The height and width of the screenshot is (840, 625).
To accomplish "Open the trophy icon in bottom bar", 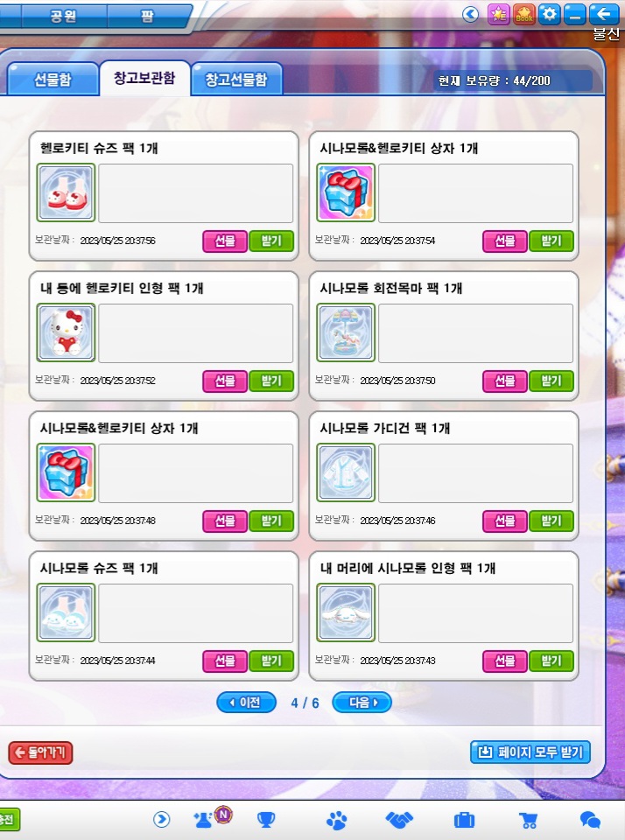I will [x=266, y=819].
